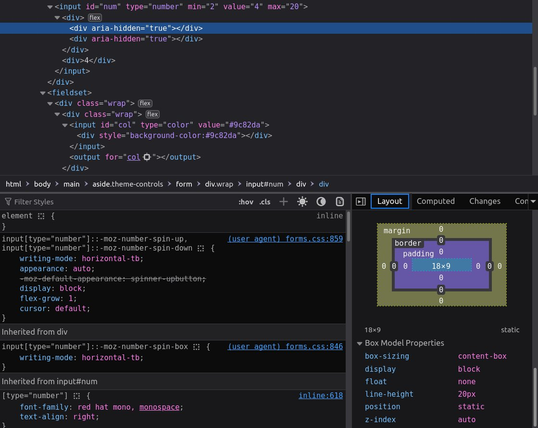The width and height of the screenshot is (538, 428).
Task: Select body in the breadcrumb trail
Action: click(42, 184)
